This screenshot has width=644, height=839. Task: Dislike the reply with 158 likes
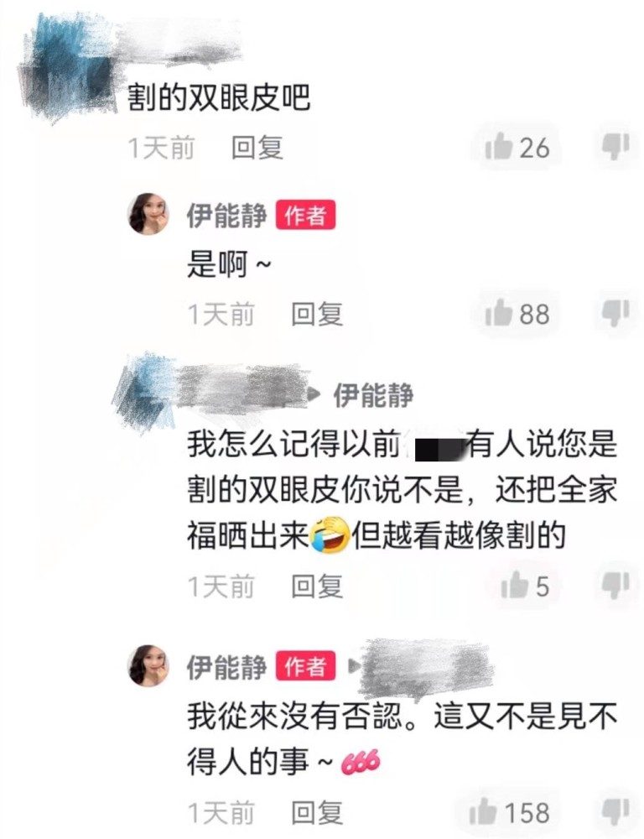tap(615, 812)
